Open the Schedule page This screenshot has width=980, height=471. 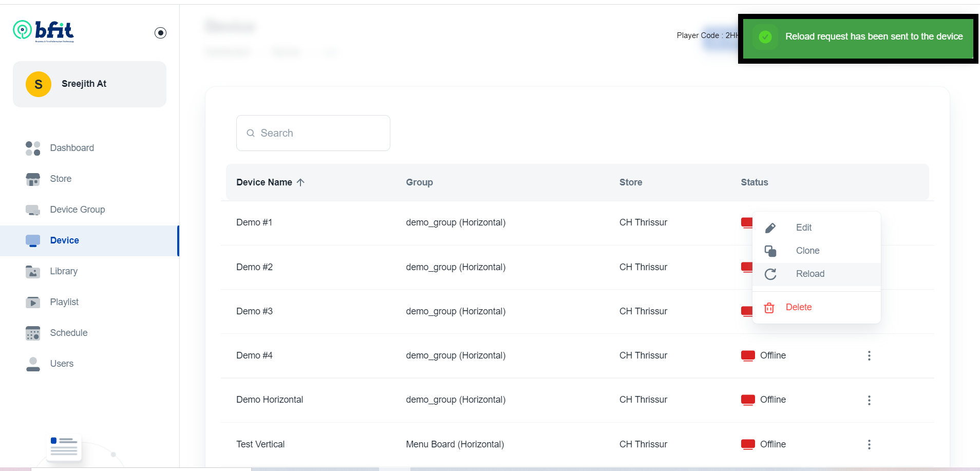pyautogui.click(x=69, y=333)
